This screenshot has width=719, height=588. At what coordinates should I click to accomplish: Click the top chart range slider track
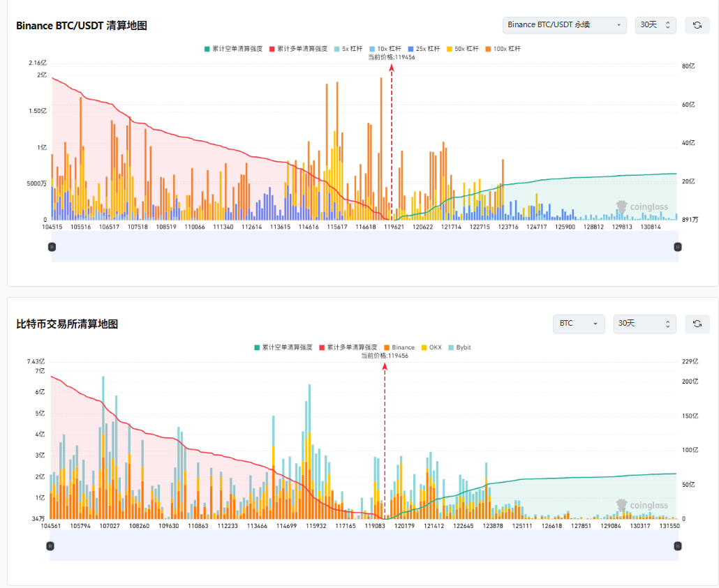click(x=364, y=246)
